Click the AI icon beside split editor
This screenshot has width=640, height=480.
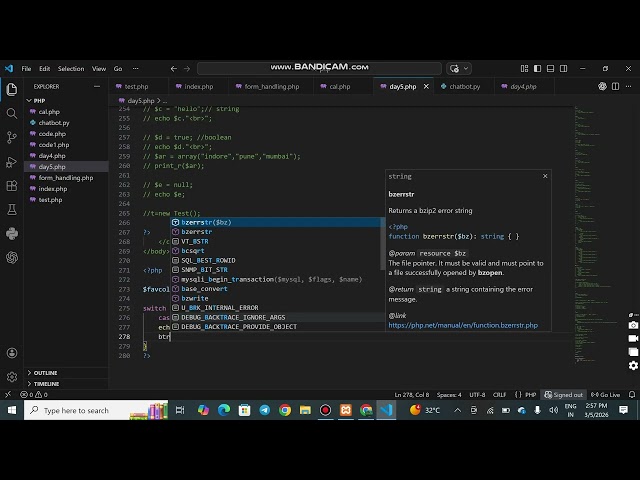click(x=602, y=86)
